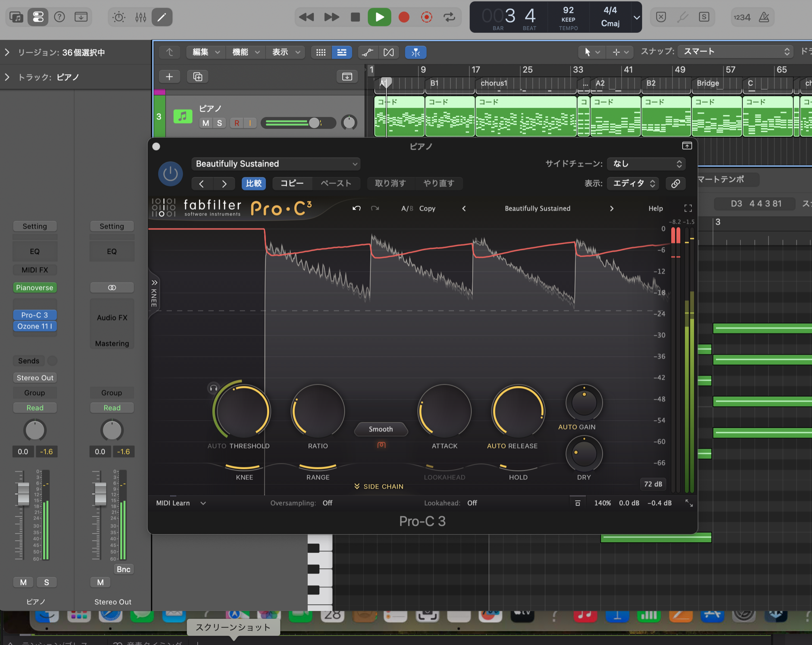This screenshot has width=812, height=645.
Task: Toggle count-in 1234 button
Action: pyautogui.click(x=742, y=17)
